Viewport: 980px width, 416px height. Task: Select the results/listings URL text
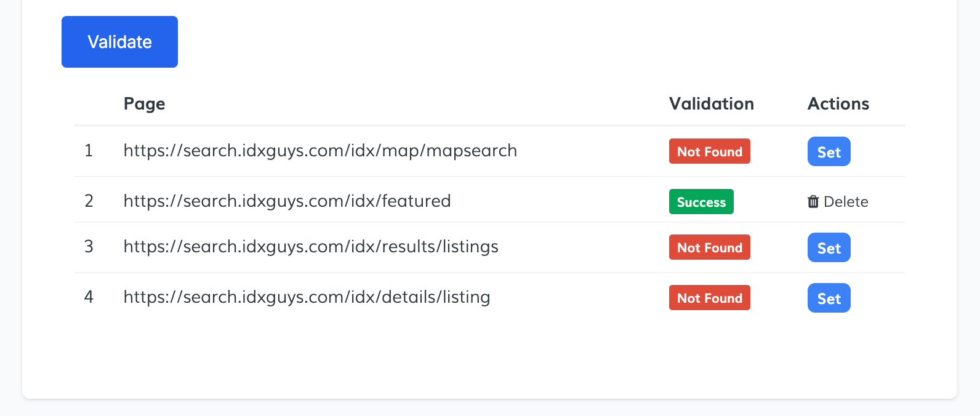tap(311, 247)
